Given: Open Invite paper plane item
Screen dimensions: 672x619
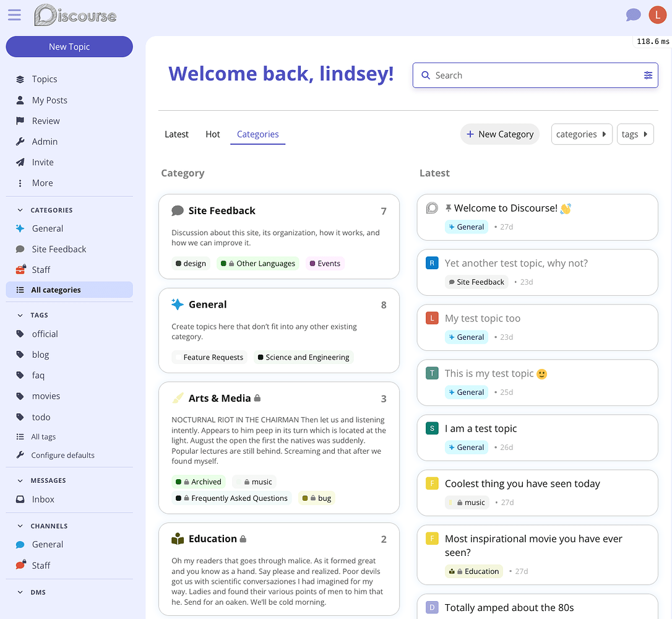Looking at the screenshot, I should (x=42, y=162).
